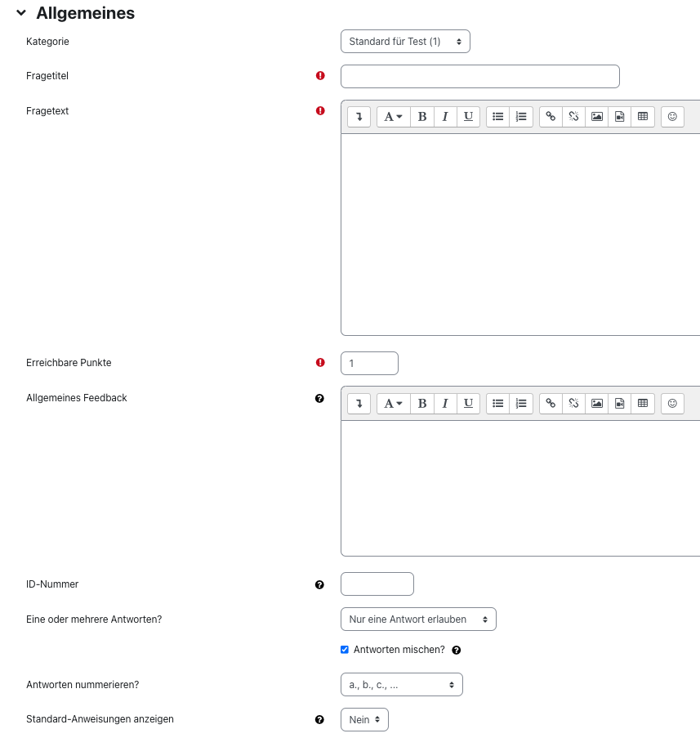The width and height of the screenshot is (700, 738).
Task: Expand toolbar toggle in Fragetext editor
Action: pos(359,117)
